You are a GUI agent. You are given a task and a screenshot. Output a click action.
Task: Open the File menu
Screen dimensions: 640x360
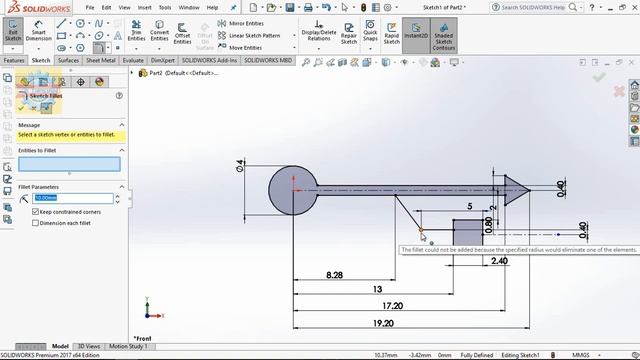(90, 7)
